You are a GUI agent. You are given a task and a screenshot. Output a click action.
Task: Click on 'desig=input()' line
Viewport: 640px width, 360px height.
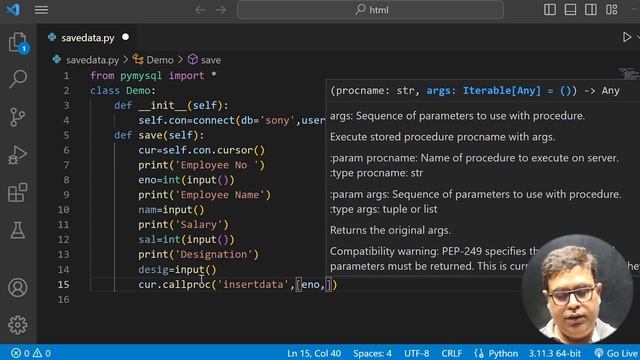(177, 269)
